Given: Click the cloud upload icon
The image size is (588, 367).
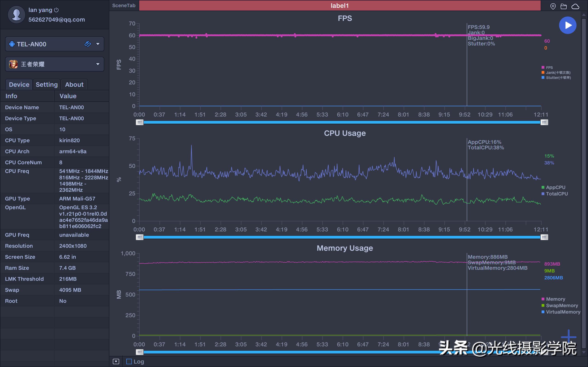Looking at the screenshot, I should point(575,6).
